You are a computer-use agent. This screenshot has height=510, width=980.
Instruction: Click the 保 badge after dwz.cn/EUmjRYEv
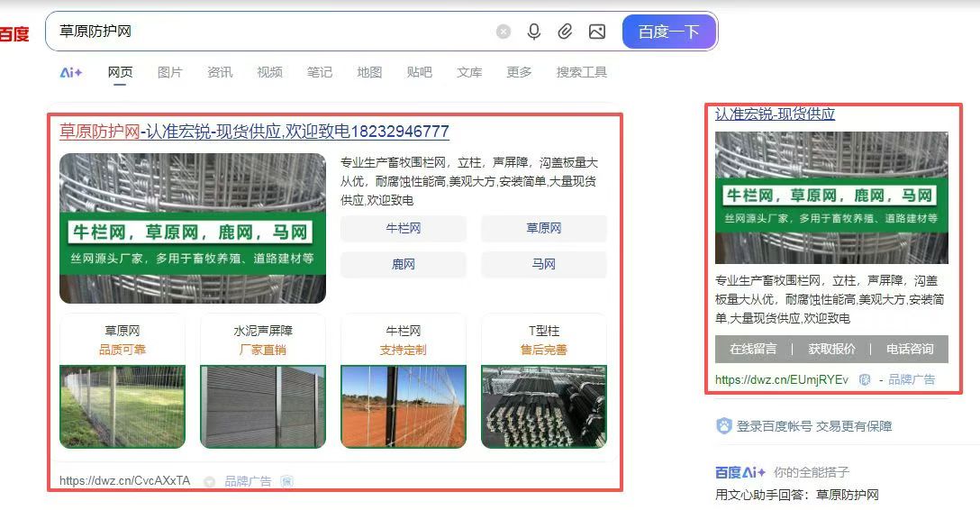coord(865,379)
